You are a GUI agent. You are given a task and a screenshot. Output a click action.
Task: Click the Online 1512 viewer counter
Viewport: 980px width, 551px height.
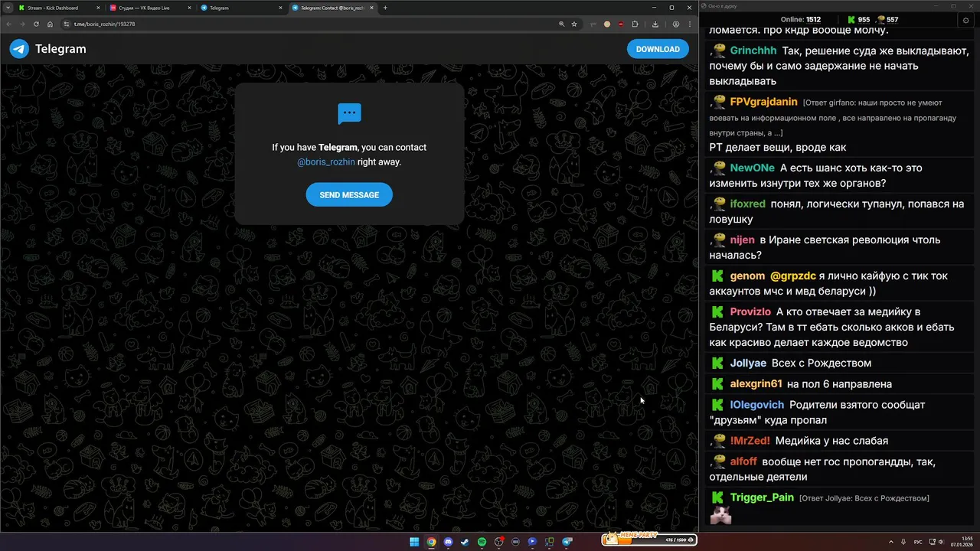point(801,20)
